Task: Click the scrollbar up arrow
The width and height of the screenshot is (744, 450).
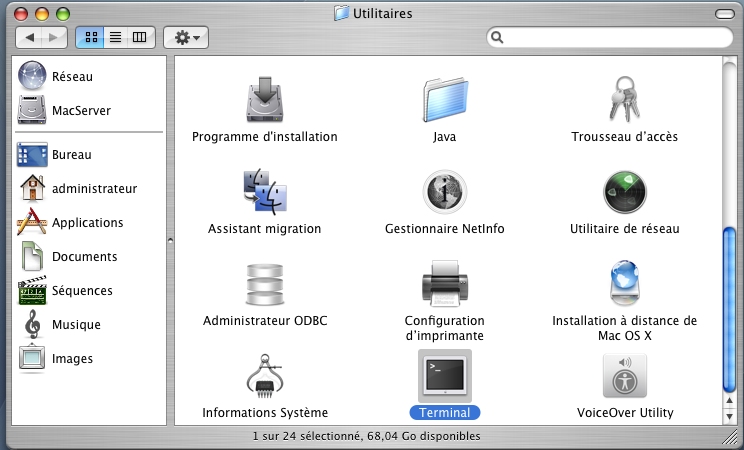Action: [729, 401]
